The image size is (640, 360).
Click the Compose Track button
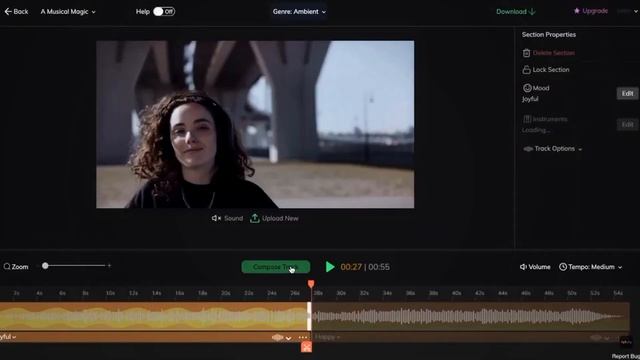pyautogui.click(x=276, y=267)
